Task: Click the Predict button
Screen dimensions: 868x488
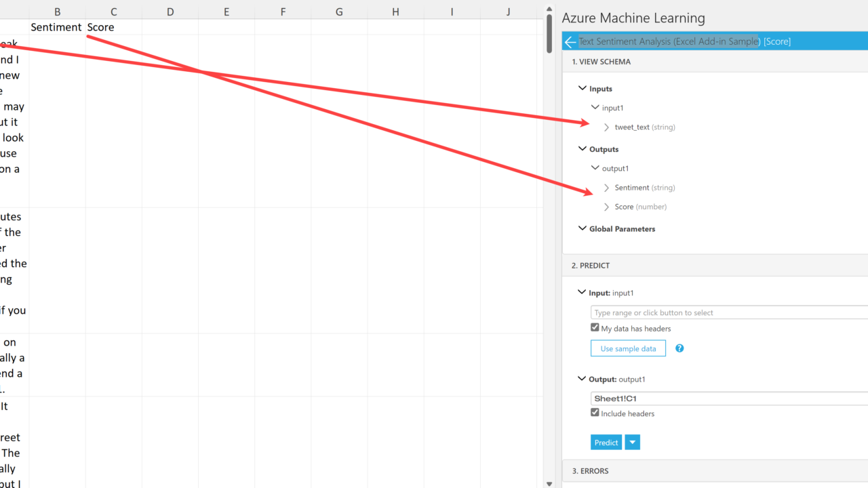Action: click(606, 443)
